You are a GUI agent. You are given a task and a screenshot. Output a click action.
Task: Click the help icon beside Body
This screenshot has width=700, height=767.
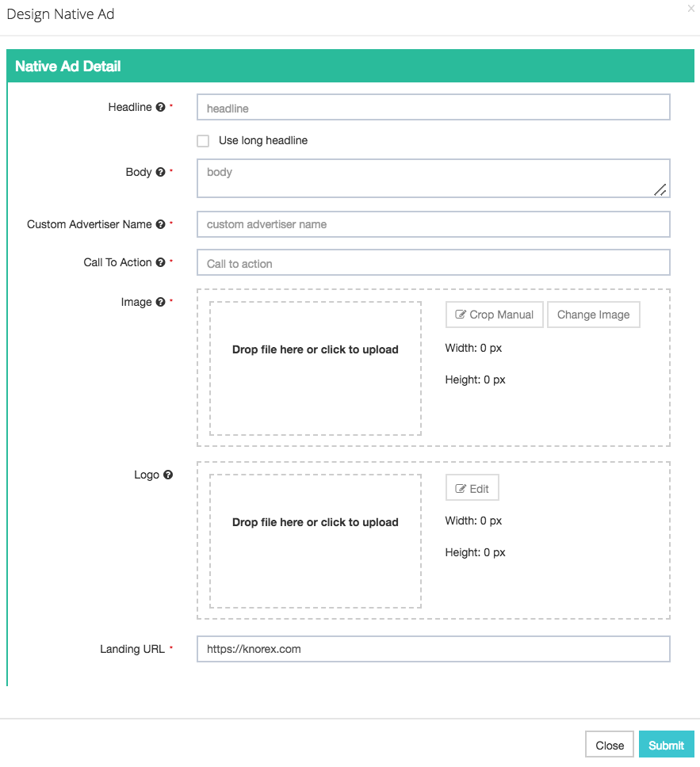click(x=160, y=172)
